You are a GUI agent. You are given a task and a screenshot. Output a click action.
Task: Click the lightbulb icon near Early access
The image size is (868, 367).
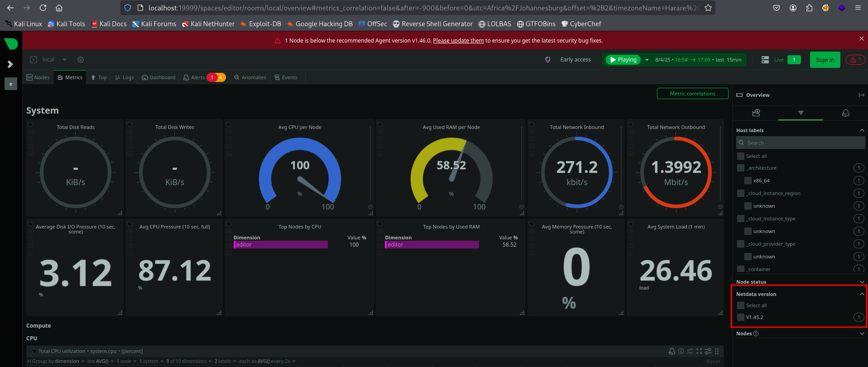pos(548,60)
